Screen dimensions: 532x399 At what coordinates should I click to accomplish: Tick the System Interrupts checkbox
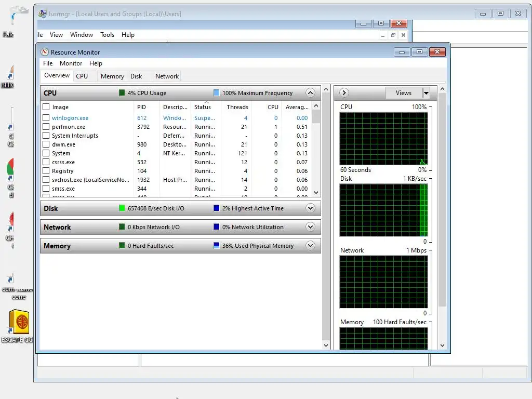click(x=46, y=136)
